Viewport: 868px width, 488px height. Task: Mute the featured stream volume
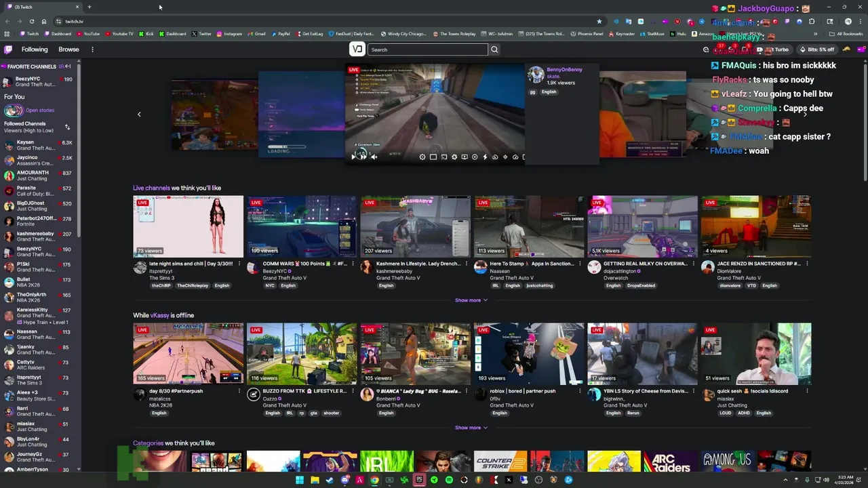(374, 157)
